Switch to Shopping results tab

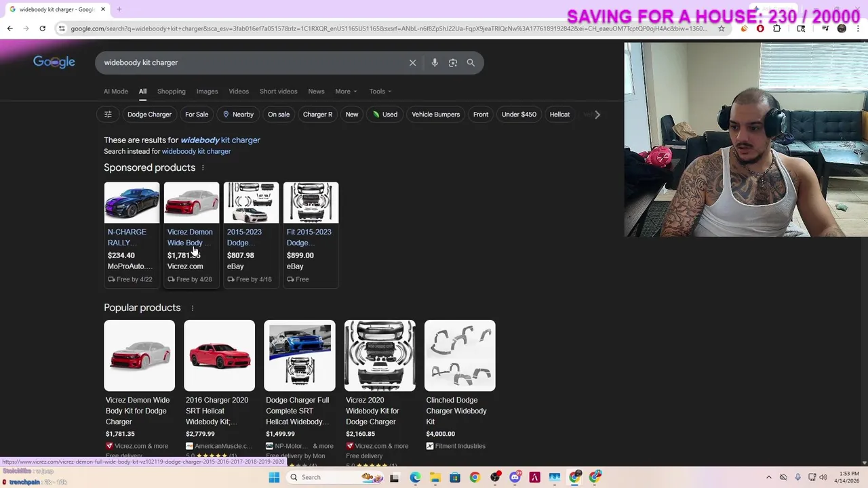[172, 91]
